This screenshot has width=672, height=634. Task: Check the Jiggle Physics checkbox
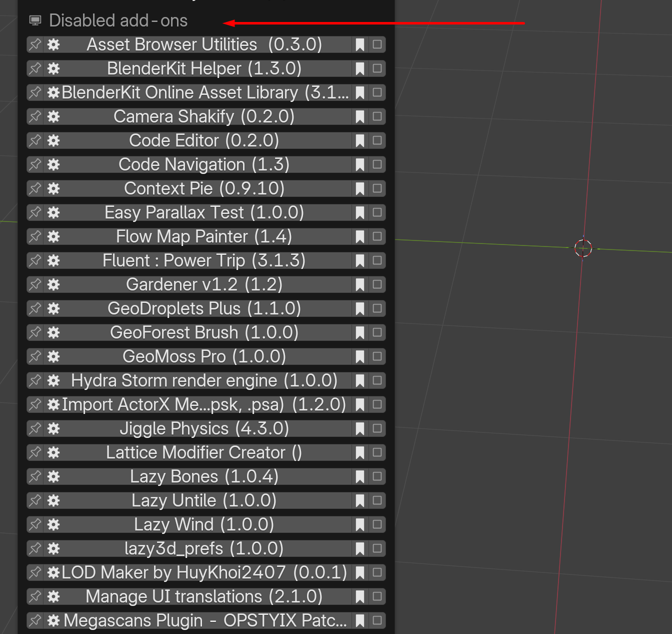tap(377, 428)
